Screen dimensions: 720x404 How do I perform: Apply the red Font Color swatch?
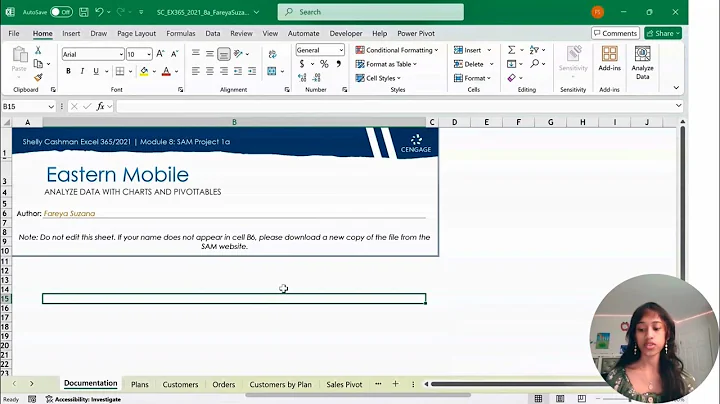tap(166, 71)
